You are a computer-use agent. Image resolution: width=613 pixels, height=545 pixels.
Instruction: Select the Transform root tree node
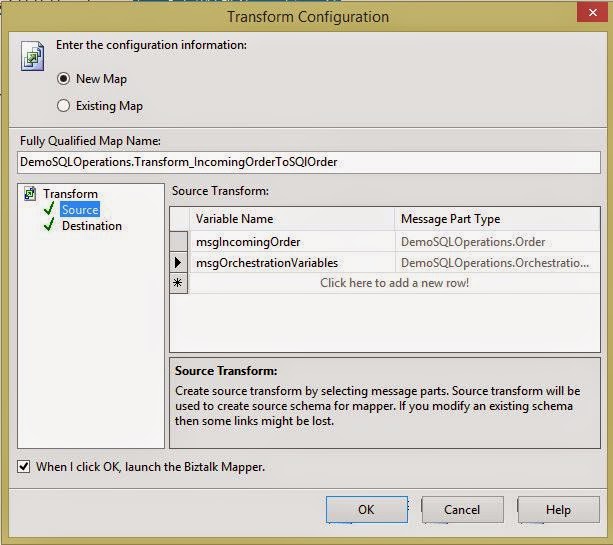click(70, 194)
